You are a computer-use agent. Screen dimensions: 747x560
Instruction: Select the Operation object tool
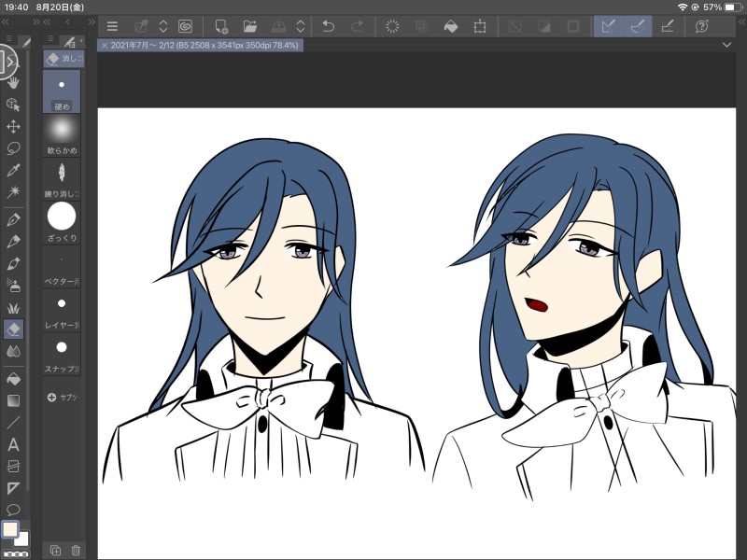[x=13, y=105]
